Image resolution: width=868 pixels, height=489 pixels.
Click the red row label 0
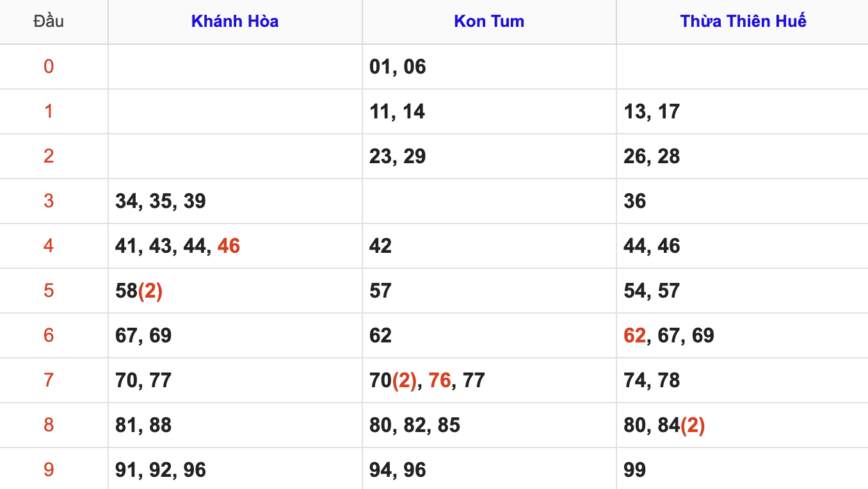click(49, 67)
